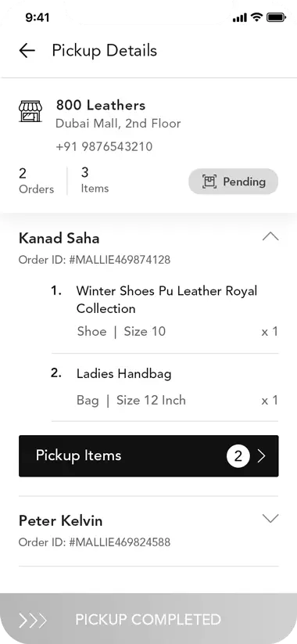
Task: Tap the battery status icon
Action: [277, 17]
